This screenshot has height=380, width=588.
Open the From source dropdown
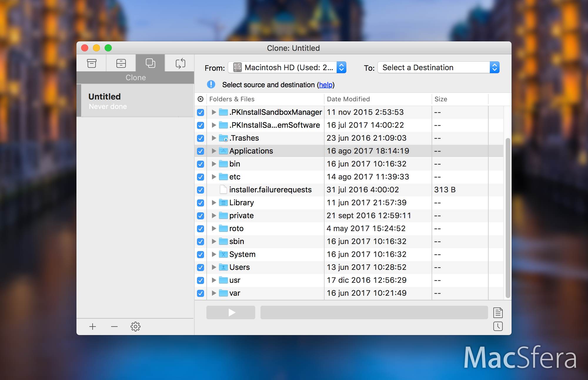(287, 68)
